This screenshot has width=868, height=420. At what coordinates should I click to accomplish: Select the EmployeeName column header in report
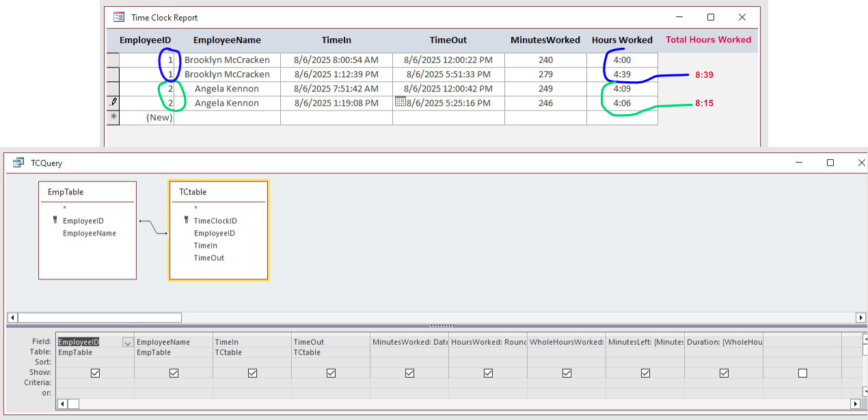point(227,40)
